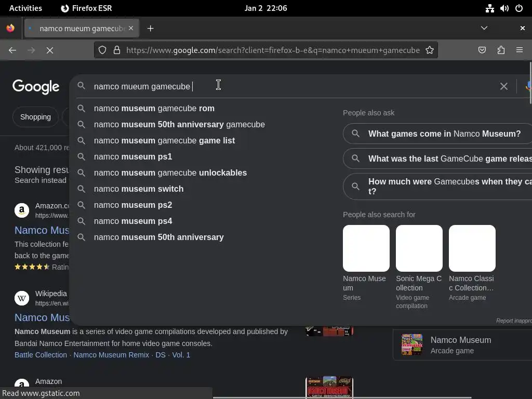This screenshot has width=532, height=399.
Task: Open the Activities overview
Action: 25,8
